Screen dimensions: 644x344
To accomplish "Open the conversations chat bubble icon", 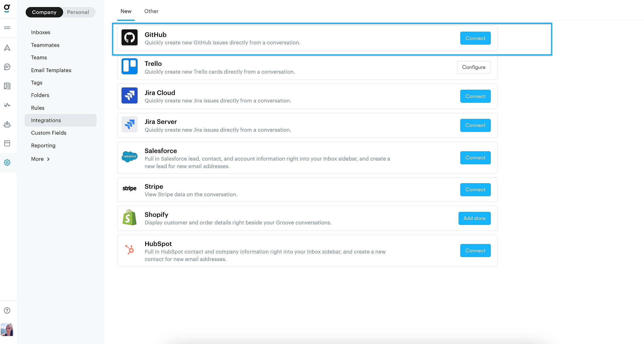I will pyautogui.click(x=7, y=67).
